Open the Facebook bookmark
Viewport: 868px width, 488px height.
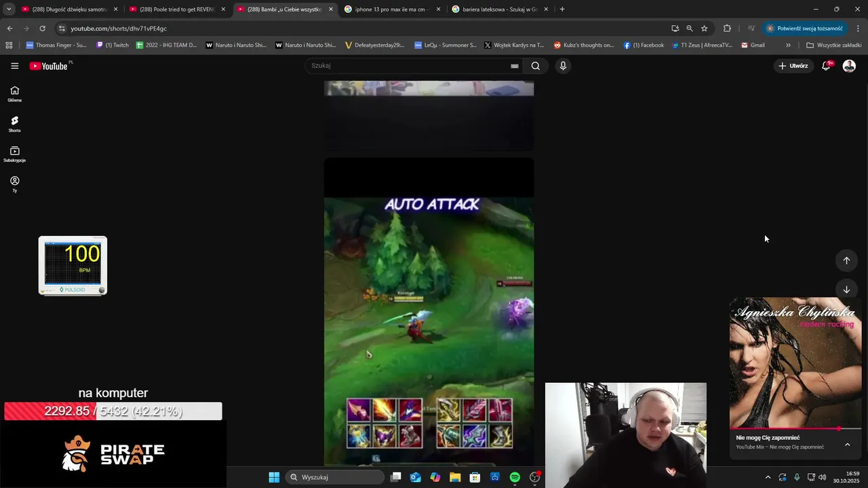(644, 45)
